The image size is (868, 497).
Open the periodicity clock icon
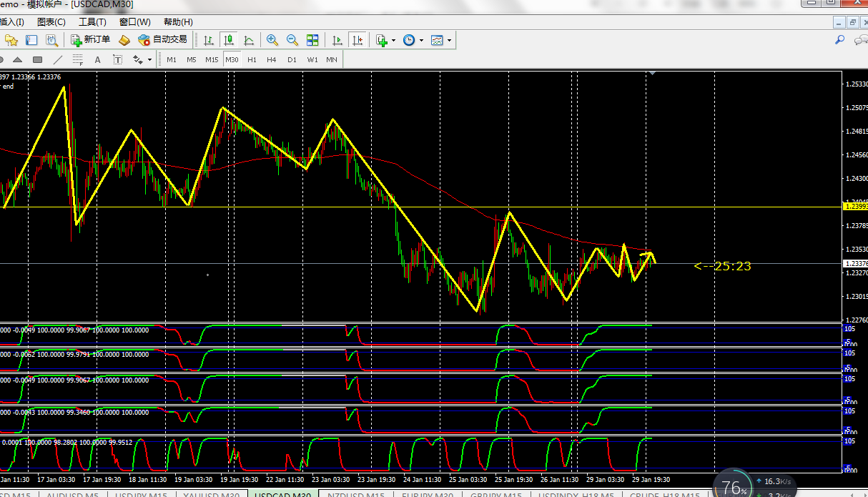coord(409,40)
